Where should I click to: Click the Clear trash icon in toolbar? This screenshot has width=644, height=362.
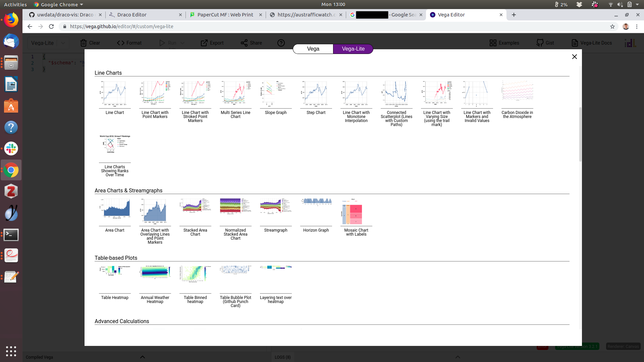[x=84, y=43]
